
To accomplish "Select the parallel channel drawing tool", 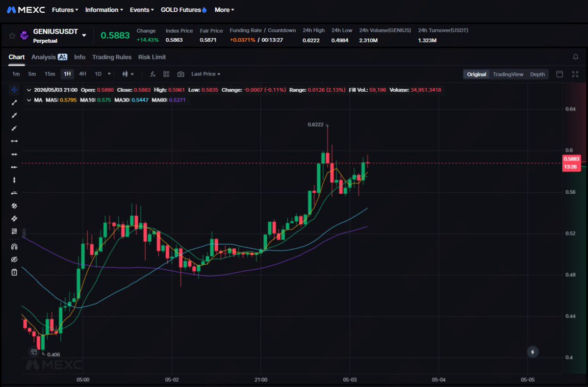I will tap(14, 206).
